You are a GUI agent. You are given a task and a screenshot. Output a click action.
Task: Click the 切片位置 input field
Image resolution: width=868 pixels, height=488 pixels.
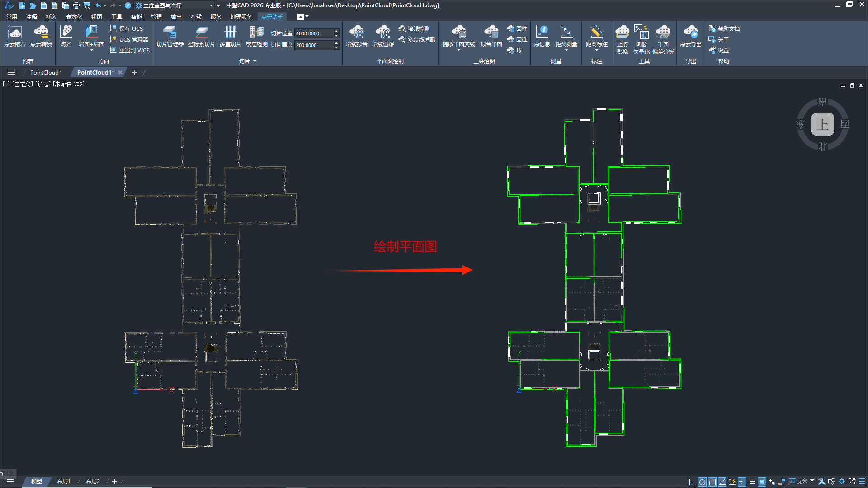pos(314,33)
